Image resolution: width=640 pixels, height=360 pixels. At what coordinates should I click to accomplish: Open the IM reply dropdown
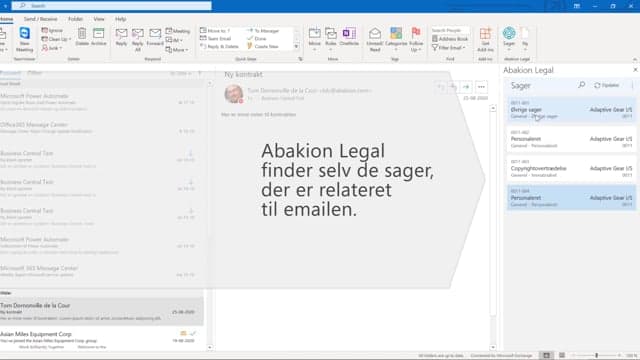pyautogui.click(x=174, y=40)
